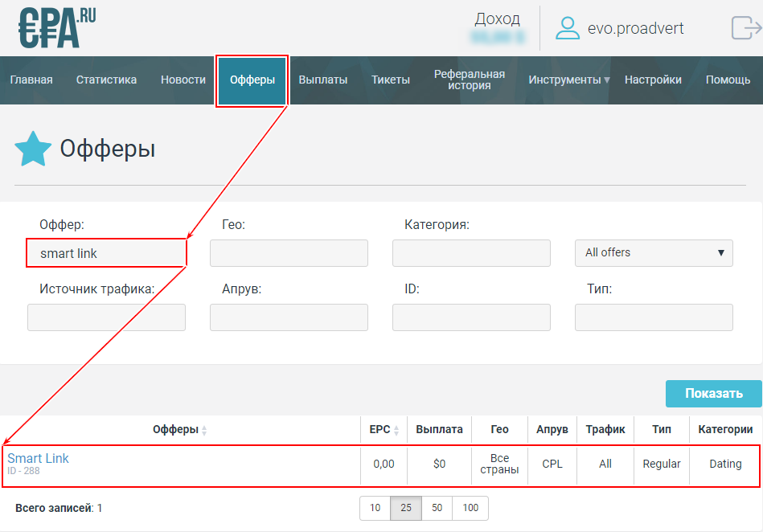This screenshot has width=763, height=532.
Task: Show 25 records per page
Action: (x=406, y=508)
